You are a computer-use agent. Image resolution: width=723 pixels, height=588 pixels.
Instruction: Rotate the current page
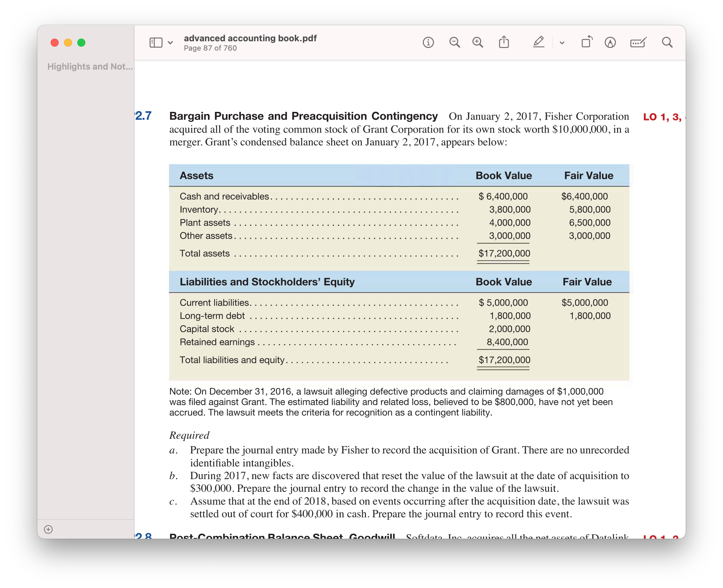pyautogui.click(x=587, y=41)
